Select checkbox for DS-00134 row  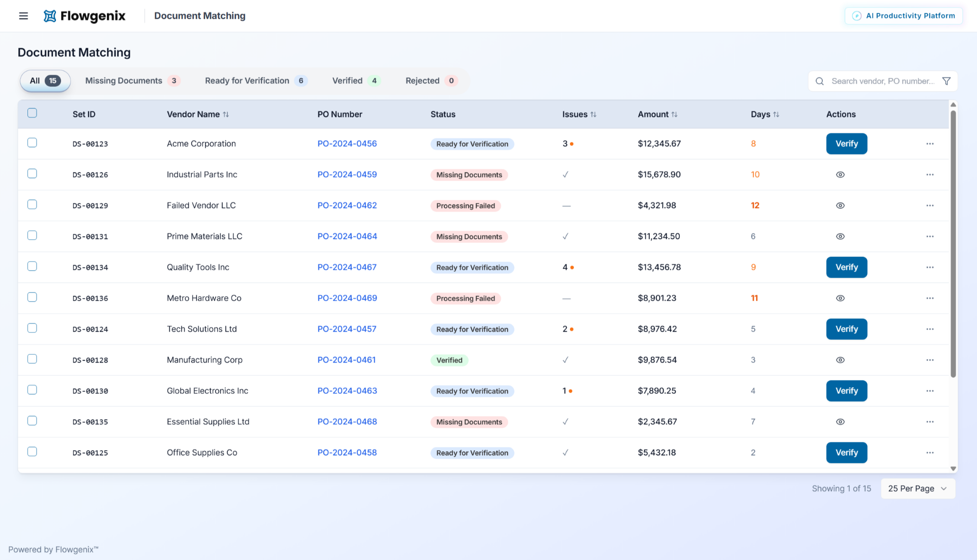tap(32, 267)
